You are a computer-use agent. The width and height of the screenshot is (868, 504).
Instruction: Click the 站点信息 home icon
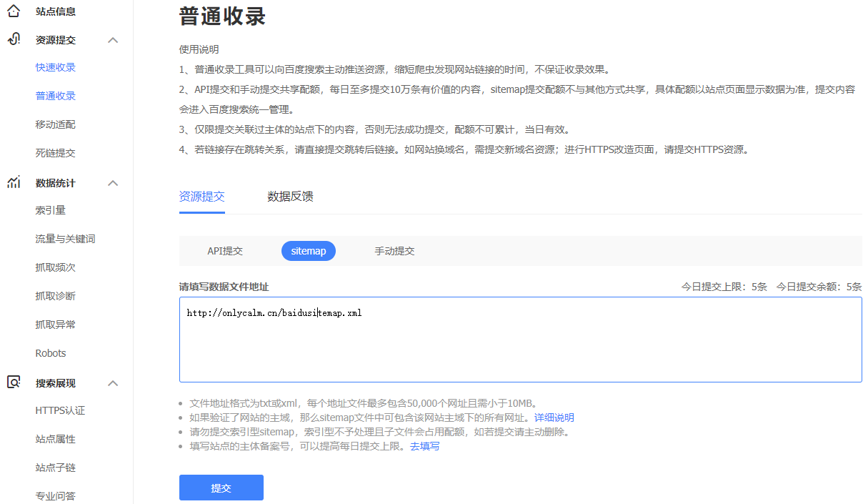point(14,11)
